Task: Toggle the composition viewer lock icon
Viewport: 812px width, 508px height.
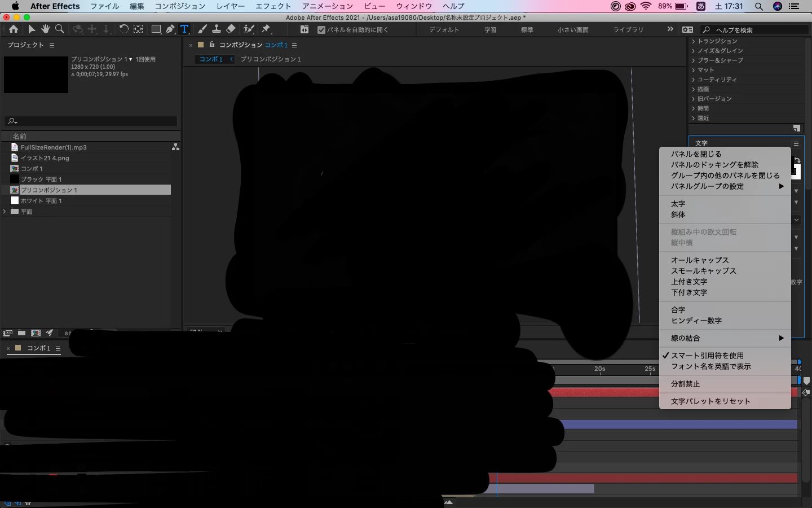Action: point(212,45)
